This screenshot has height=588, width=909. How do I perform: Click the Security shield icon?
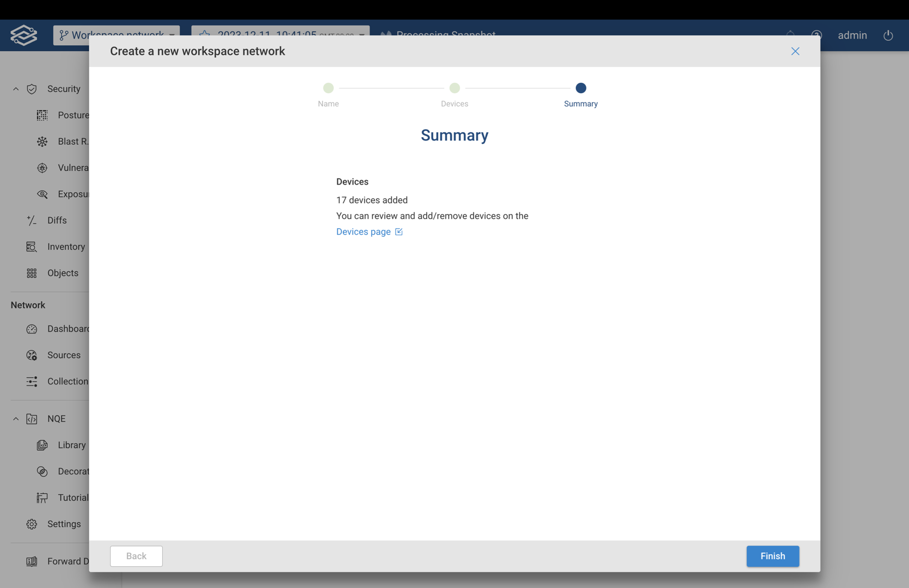point(32,89)
